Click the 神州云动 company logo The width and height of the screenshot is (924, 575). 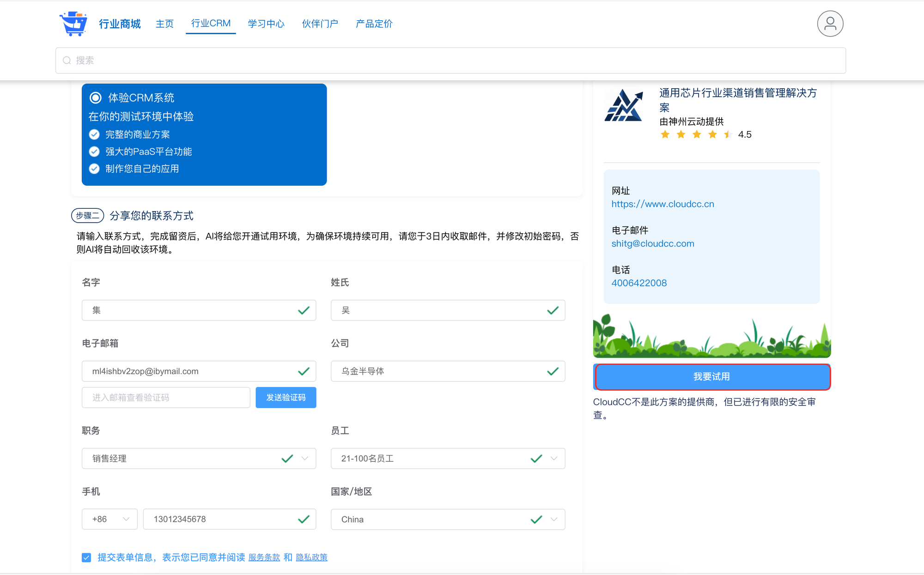(623, 106)
